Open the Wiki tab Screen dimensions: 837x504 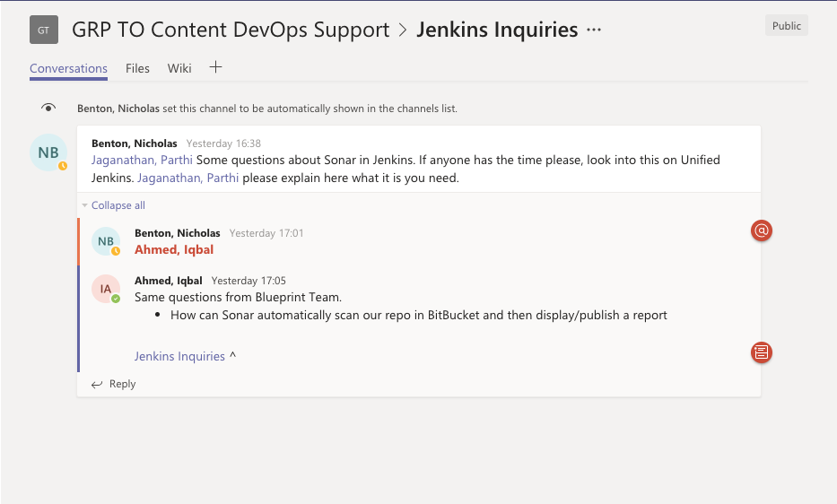(x=179, y=68)
